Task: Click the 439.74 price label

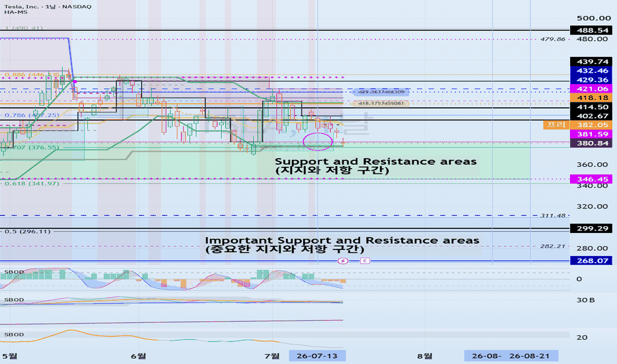Action: tap(591, 62)
